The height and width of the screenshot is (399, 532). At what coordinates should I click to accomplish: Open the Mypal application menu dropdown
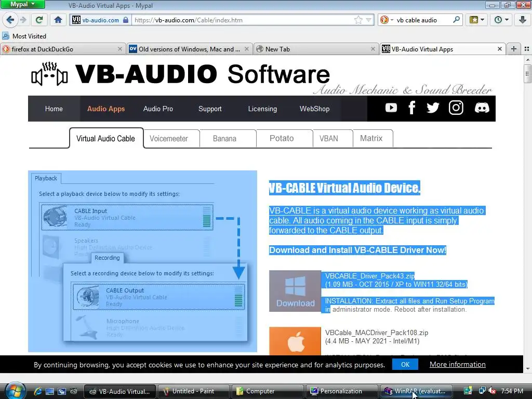[22, 4]
